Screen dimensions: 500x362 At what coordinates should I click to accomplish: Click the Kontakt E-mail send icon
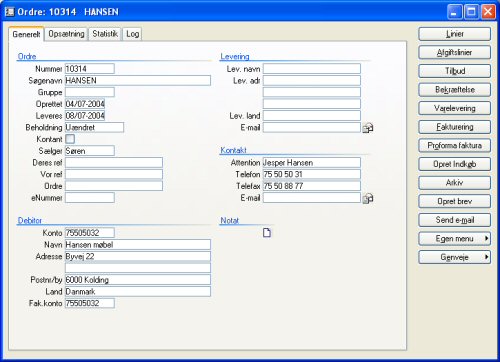[368, 198]
